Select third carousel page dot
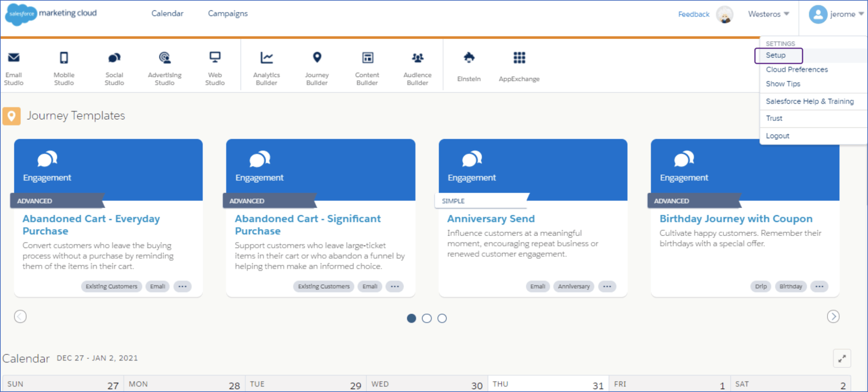This screenshot has width=868, height=392. [x=442, y=318]
